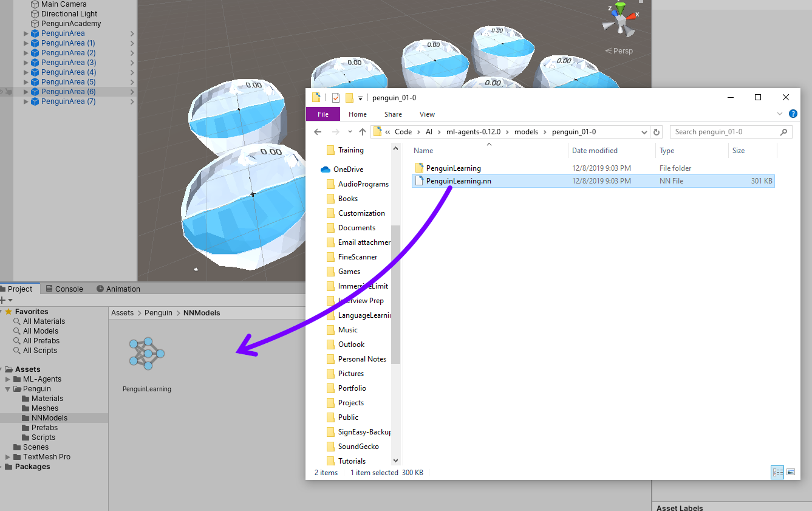The width and height of the screenshot is (812, 511).
Task: Toggle Persp view label in scene
Action: click(x=619, y=51)
